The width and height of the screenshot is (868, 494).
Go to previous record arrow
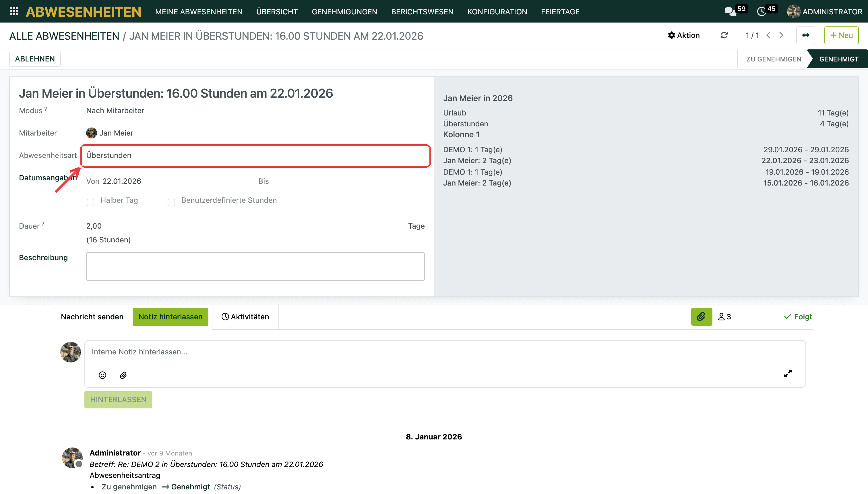click(769, 35)
